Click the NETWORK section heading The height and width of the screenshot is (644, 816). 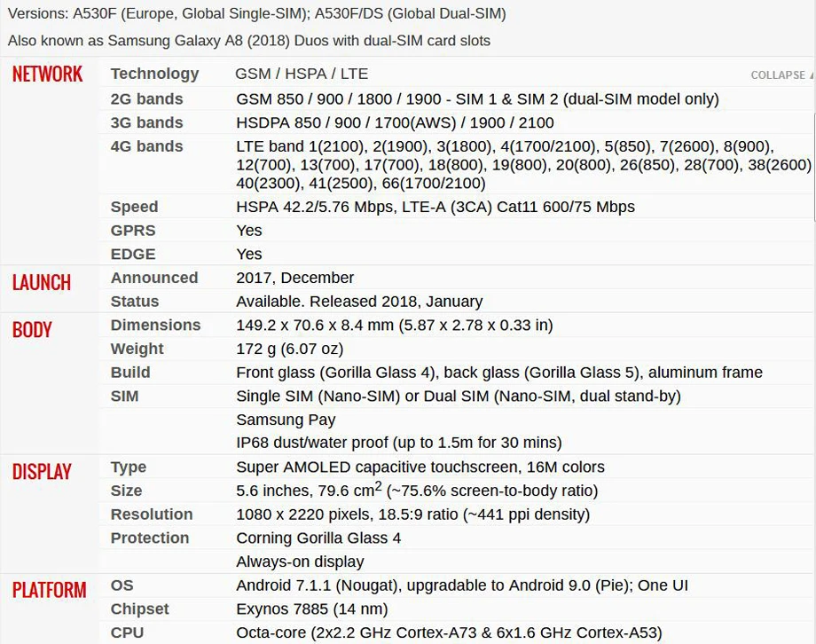47,74
